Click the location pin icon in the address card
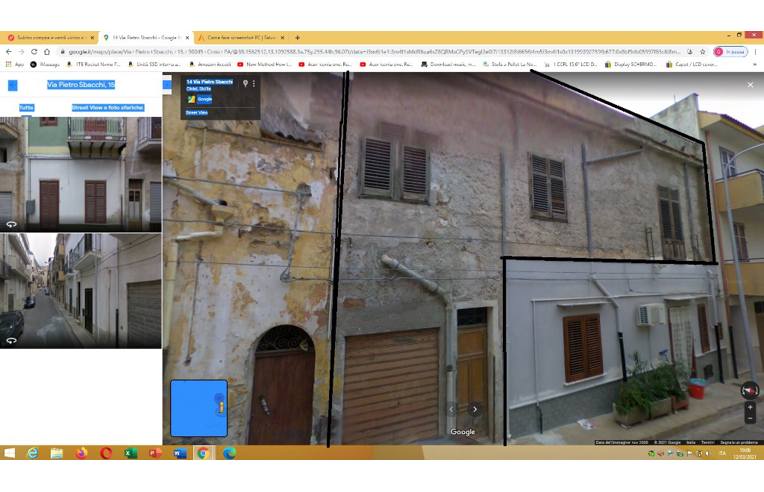 (x=244, y=84)
